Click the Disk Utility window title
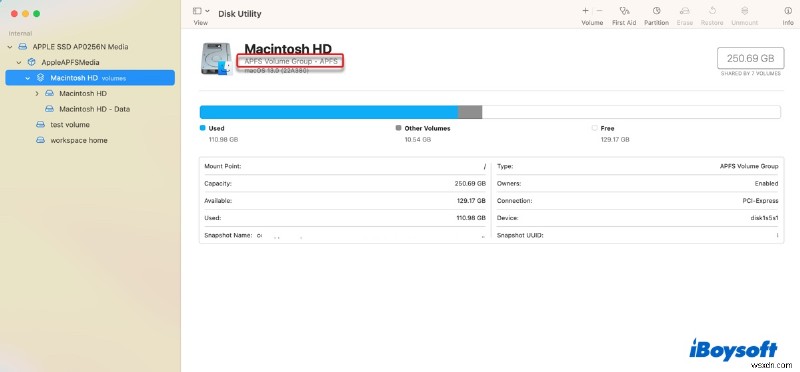800x372 pixels. pyautogui.click(x=240, y=14)
